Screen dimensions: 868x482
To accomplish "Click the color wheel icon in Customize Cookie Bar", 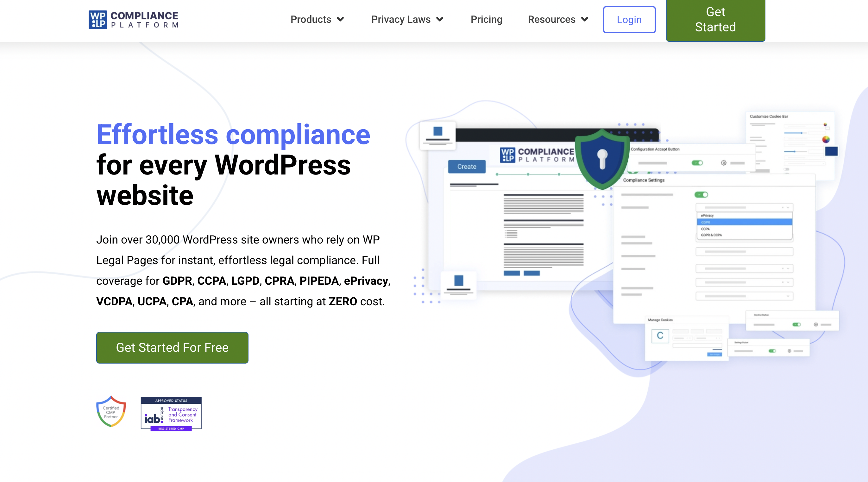I will tap(826, 139).
